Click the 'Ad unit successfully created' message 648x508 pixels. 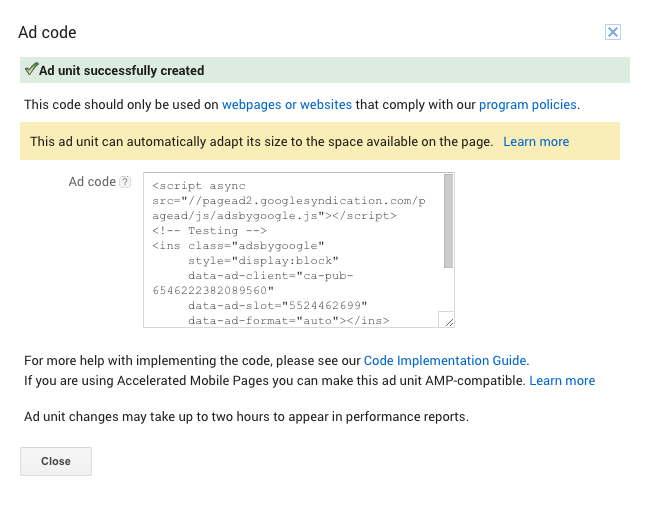(x=122, y=71)
